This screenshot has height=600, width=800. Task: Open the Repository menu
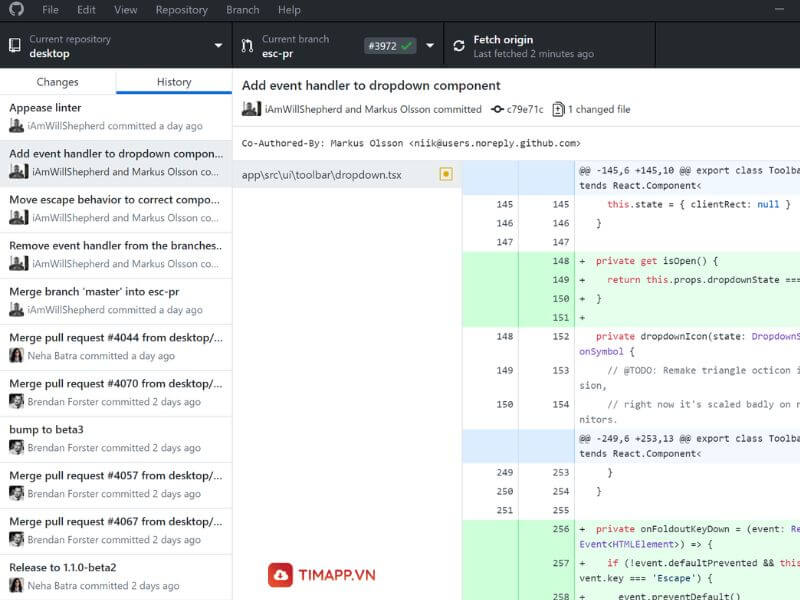pyautogui.click(x=182, y=10)
